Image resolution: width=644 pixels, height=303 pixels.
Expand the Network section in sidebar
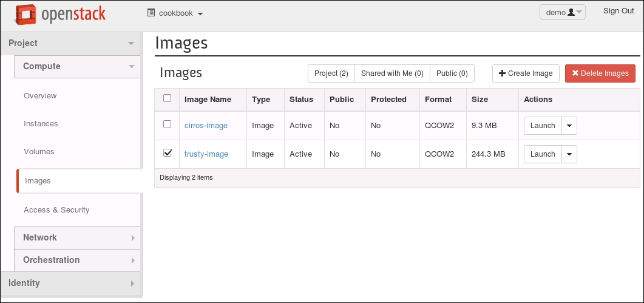click(77, 237)
